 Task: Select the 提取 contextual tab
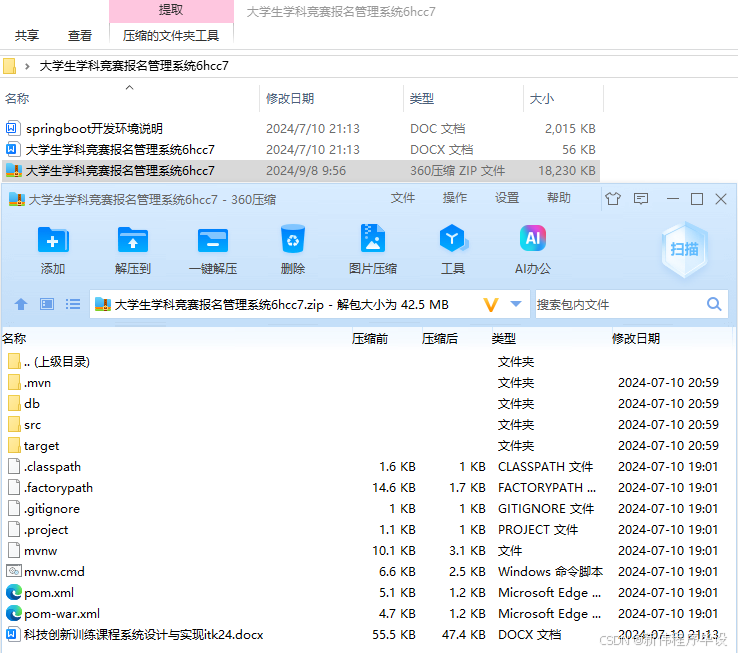pos(171,10)
